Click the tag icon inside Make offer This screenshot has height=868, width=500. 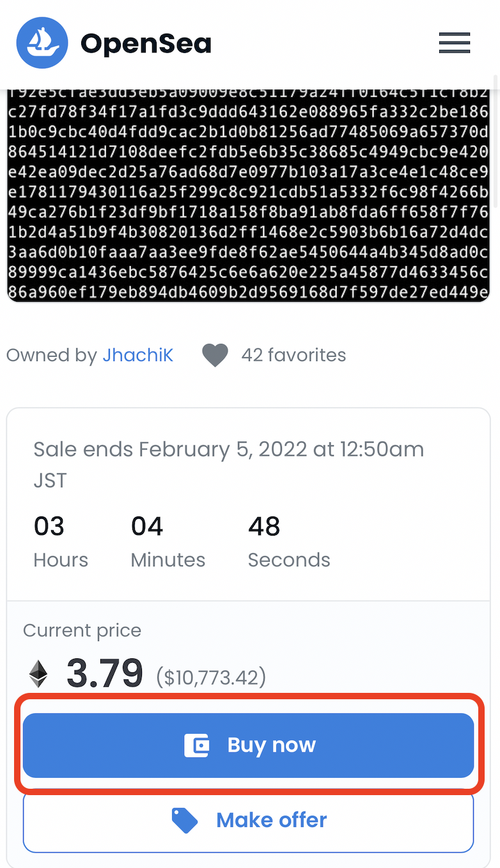(185, 820)
